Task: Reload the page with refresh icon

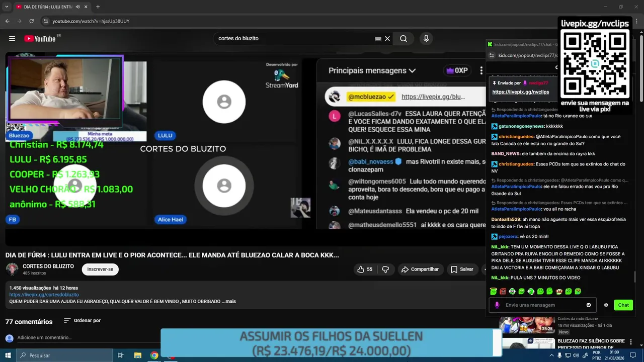Action: (32, 21)
